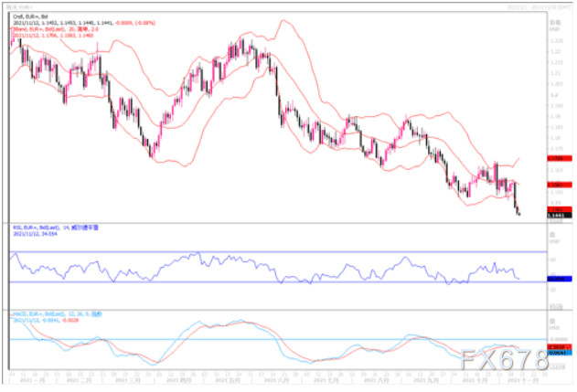Click the RSI indicator legend label
The image size is (577, 392).
56,228
